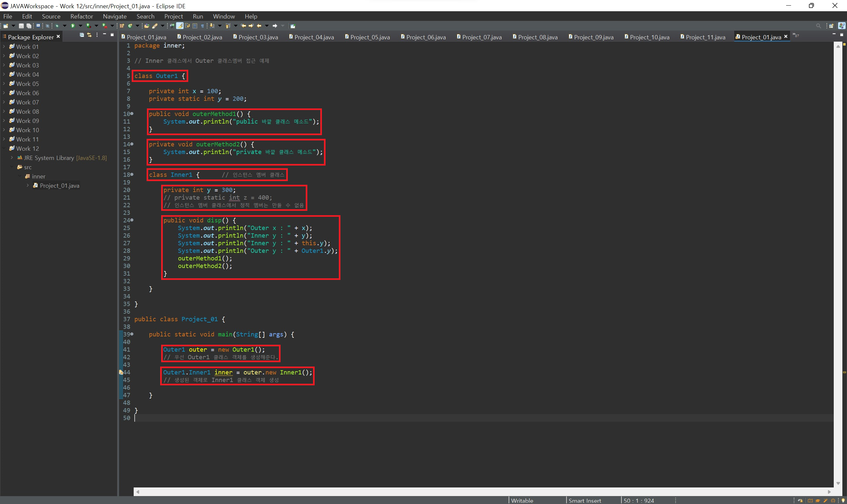The height and width of the screenshot is (504, 847).
Task: Toggle Link with Editor in Package Explorer
Action: pyautogui.click(x=89, y=35)
